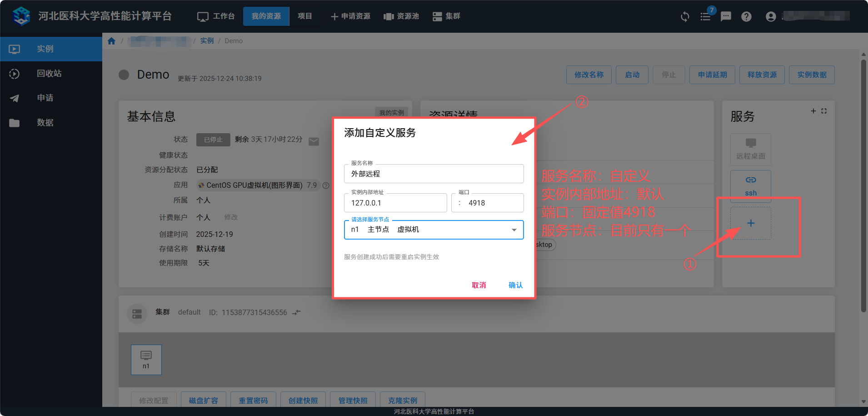Click the home icon in breadcrumb
The width and height of the screenshot is (868, 416).
coord(111,41)
